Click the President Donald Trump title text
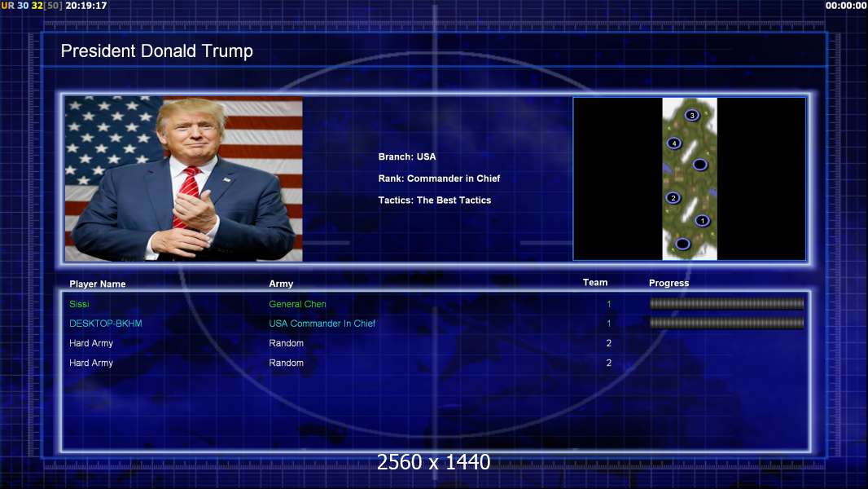The width and height of the screenshot is (868, 489). (x=156, y=51)
